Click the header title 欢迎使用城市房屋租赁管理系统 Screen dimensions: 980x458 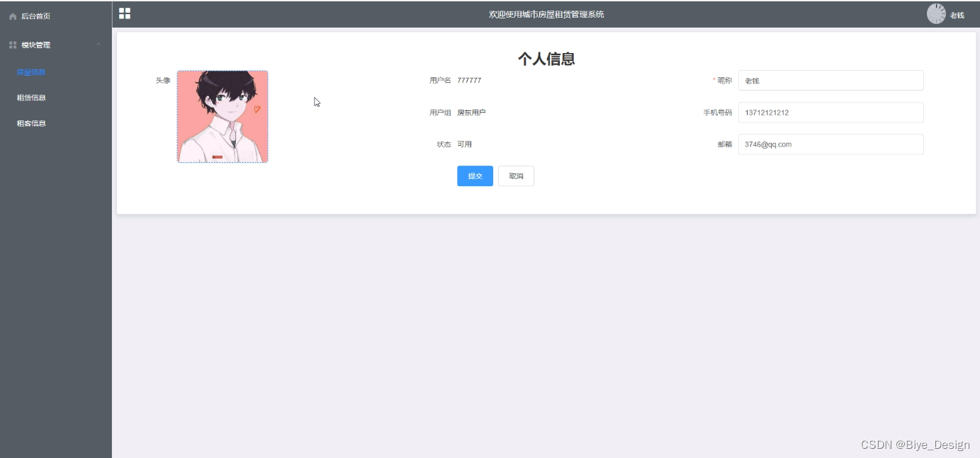coord(546,14)
